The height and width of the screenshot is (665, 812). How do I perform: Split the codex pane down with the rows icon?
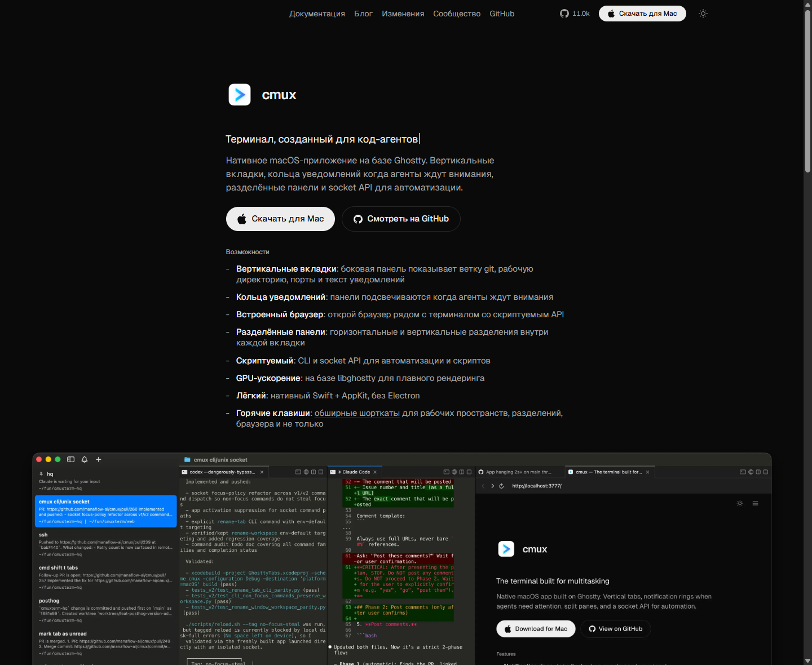321,472
